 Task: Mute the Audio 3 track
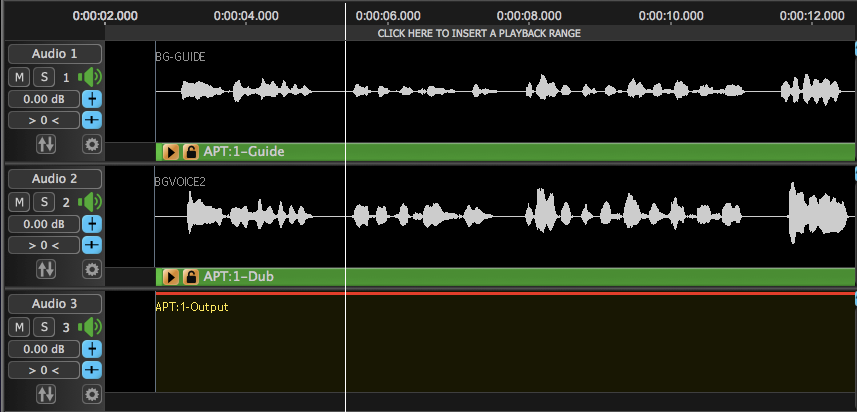tap(19, 327)
